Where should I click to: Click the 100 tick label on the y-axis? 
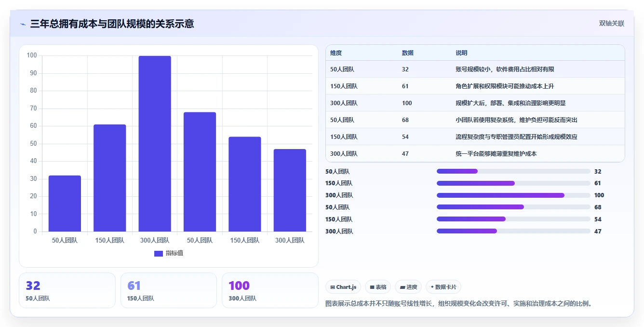(32, 55)
